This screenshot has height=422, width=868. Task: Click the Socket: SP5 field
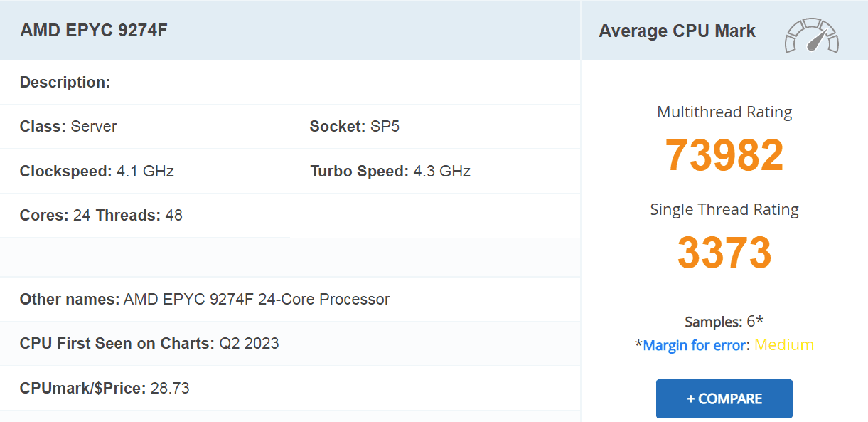click(x=355, y=127)
